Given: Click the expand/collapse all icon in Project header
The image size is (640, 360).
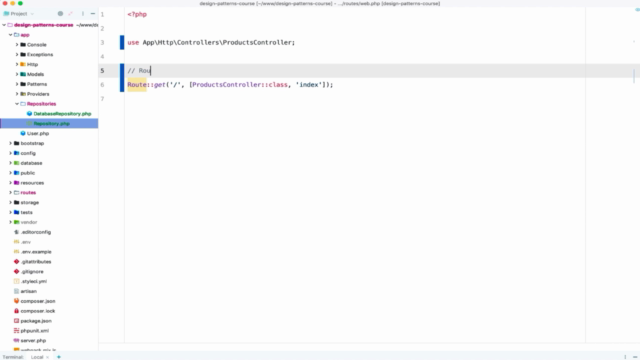Looking at the screenshot, I should pyautogui.click(x=71, y=13).
